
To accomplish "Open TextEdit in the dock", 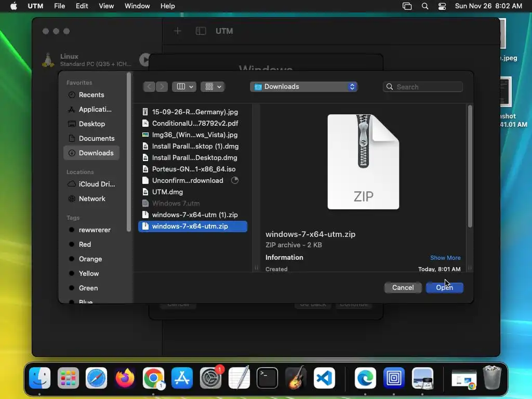I will click(239, 378).
